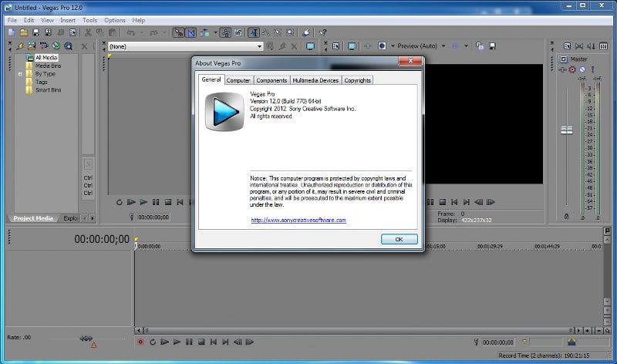This screenshot has height=364, width=617.
Task: Toggle Overlays grid icon in preview
Action: (x=455, y=46)
